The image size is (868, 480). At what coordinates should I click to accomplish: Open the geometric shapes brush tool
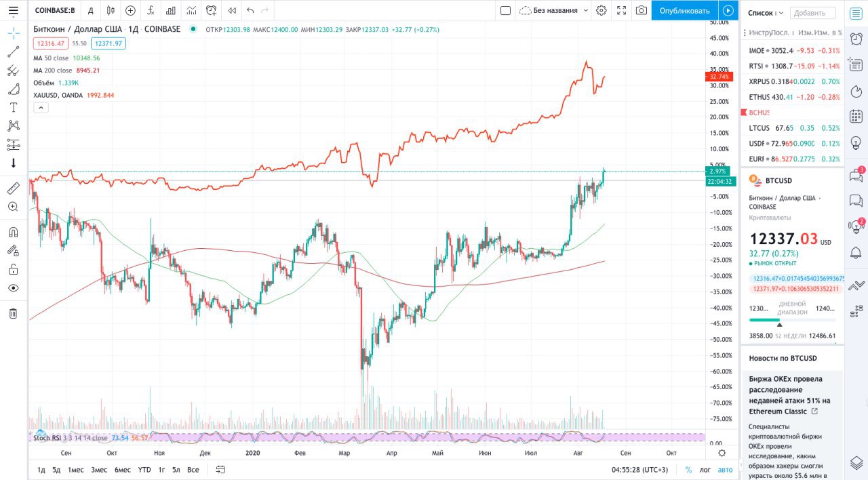tap(13, 89)
